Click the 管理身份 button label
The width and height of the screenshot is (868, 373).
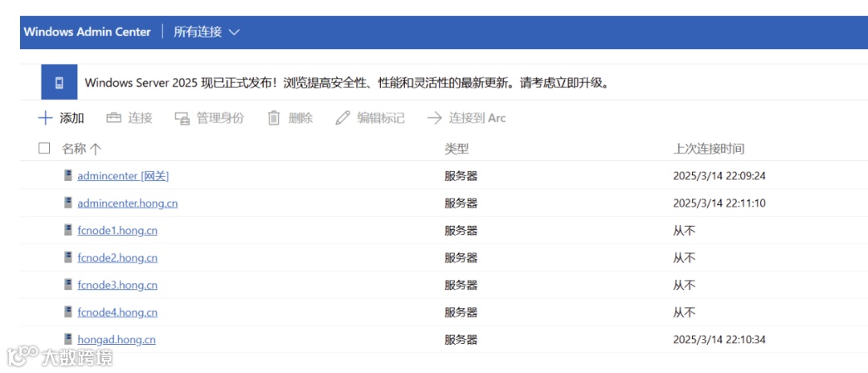click(x=220, y=118)
